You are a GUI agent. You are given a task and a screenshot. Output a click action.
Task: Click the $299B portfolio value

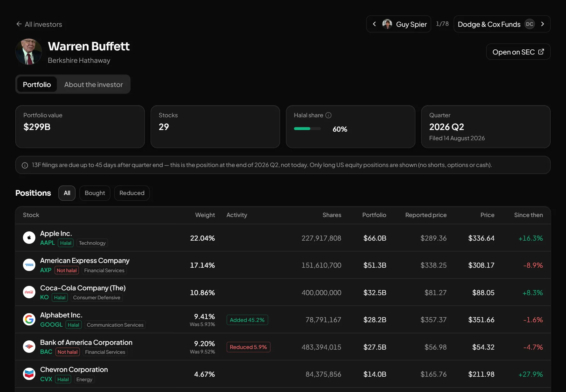pos(37,127)
